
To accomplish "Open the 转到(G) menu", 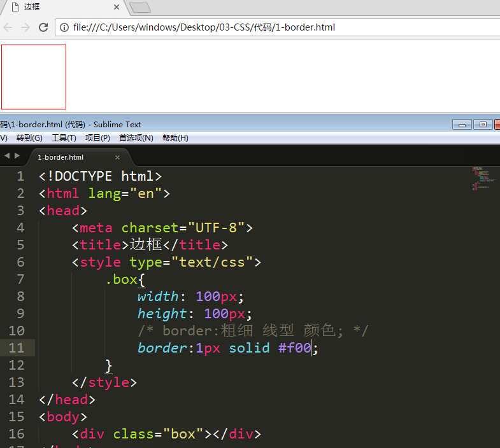I will click(29, 138).
